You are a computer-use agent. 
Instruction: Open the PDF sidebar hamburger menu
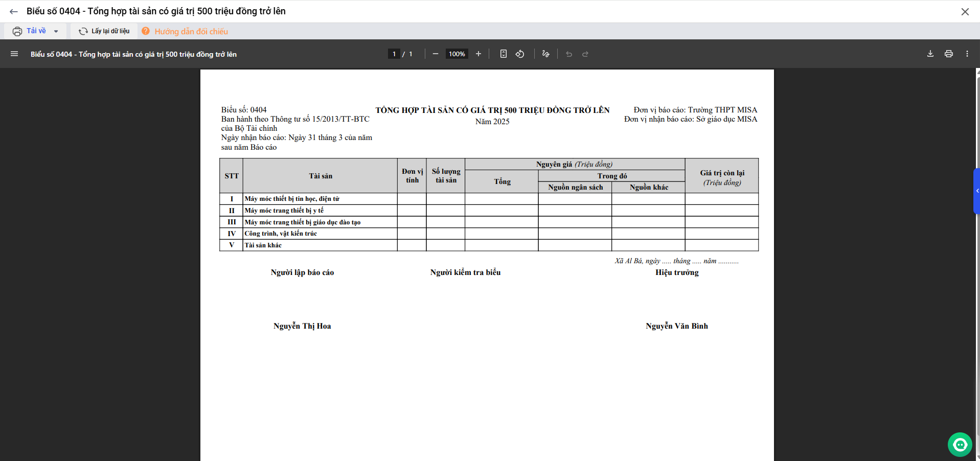tap(14, 54)
